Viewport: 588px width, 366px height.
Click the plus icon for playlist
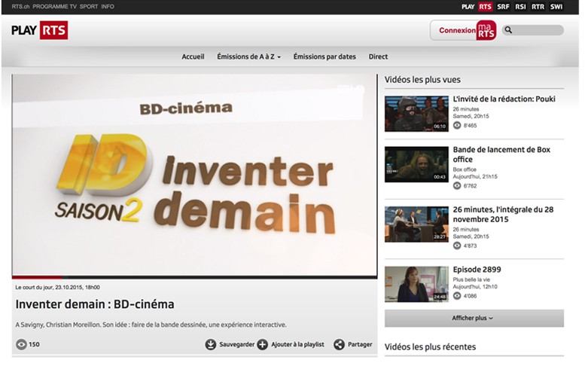pos(263,344)
